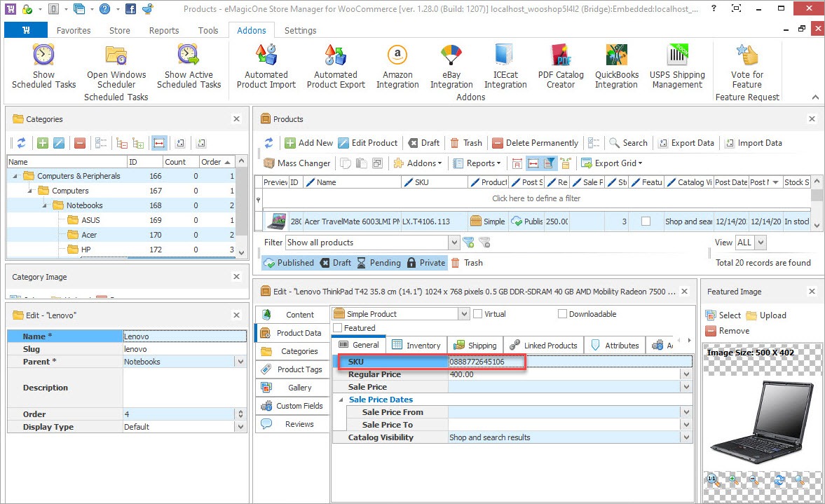Toggle Pending status filter
Viewport: 825px width, 504px height.
click(x=379, y=263)
